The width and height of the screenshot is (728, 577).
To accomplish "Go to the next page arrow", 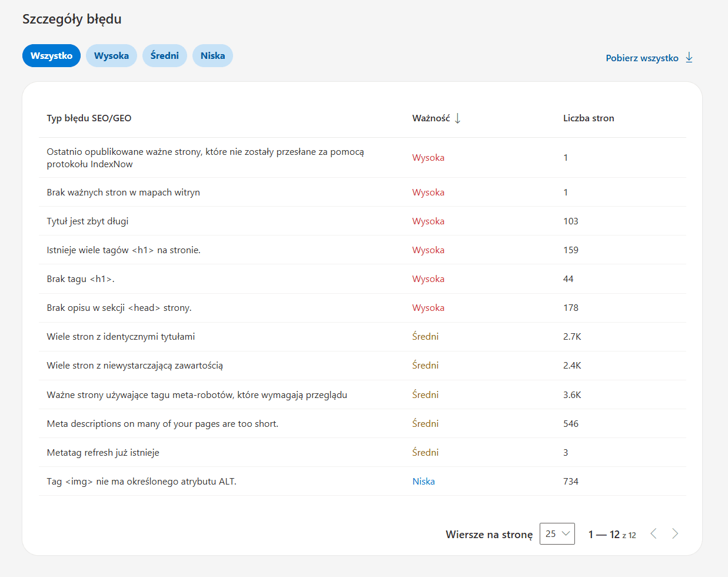I will 675,533.
